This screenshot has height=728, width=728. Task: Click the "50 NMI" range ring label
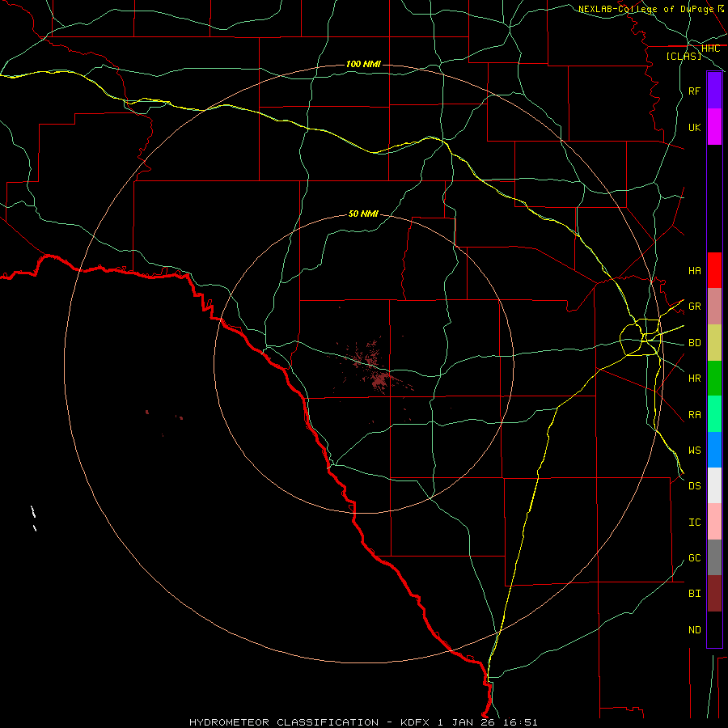click(x=363, y=214)
